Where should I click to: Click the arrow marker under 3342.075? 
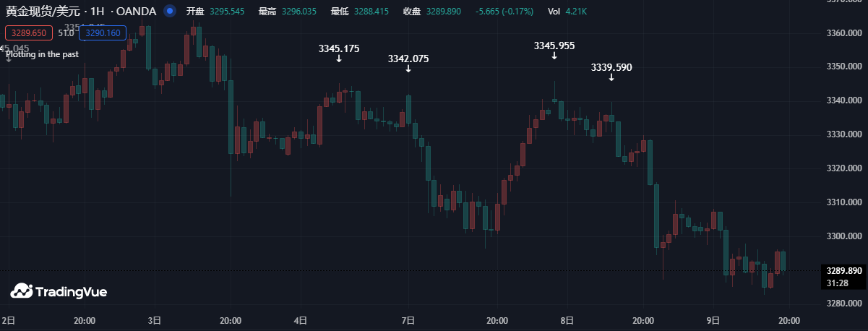click(408, 69)
